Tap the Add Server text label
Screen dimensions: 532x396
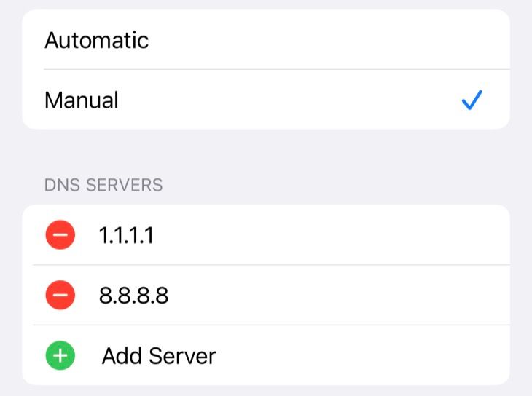[158, 356]
